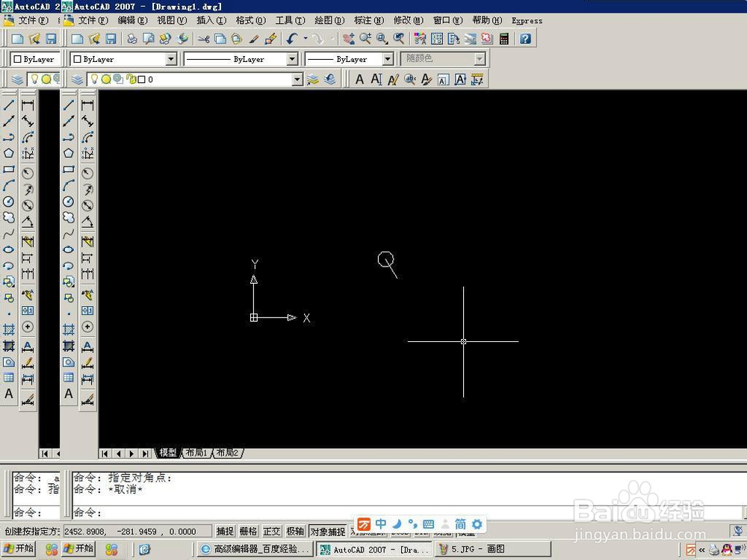The width and height of the screenshot is (747, 560).
Task: Select the Hatch tool in the main window's draw toolbar
Action: (x=69, y=329)
